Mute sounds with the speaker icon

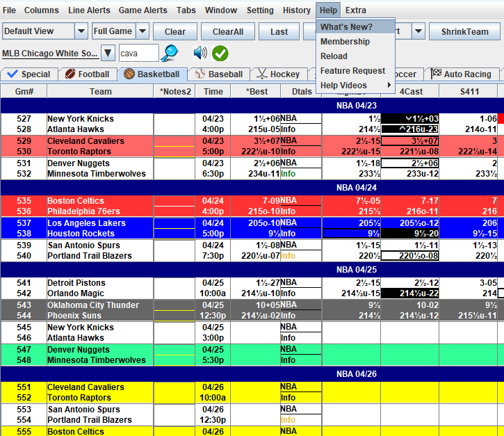pyautogui.click(x=200, y=53)
